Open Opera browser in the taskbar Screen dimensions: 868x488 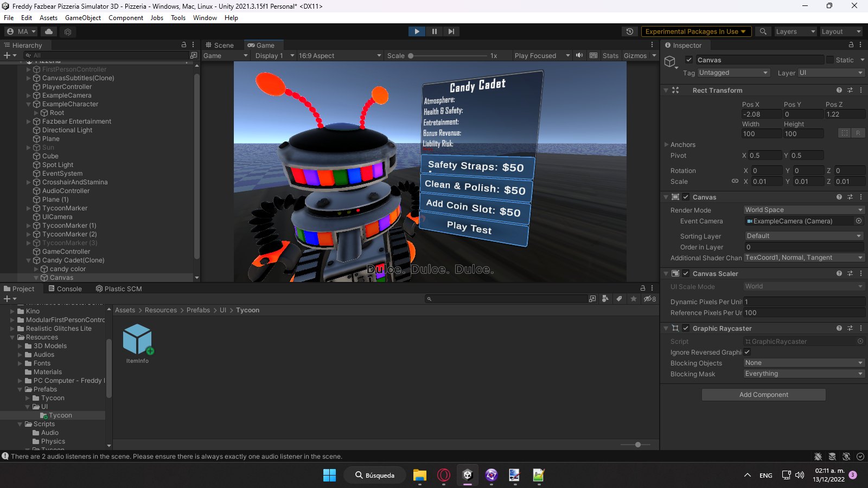pos(444,476)
